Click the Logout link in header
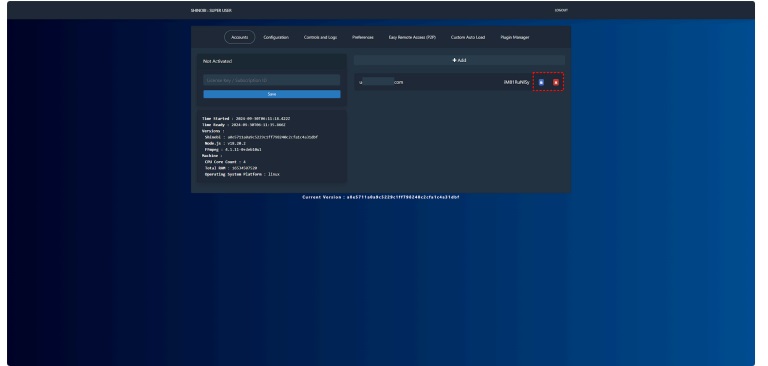Viewport: 768px width, 366px height. pyautogui.click(x=561, y=10)
